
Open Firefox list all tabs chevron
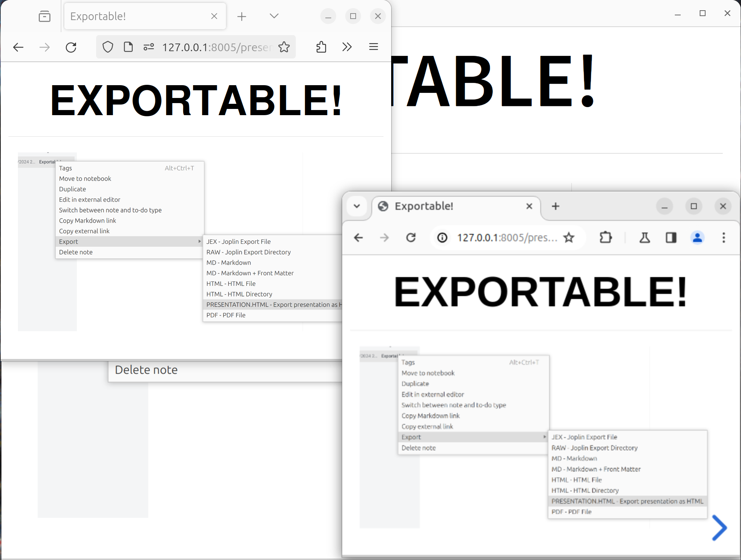point(274,16)
